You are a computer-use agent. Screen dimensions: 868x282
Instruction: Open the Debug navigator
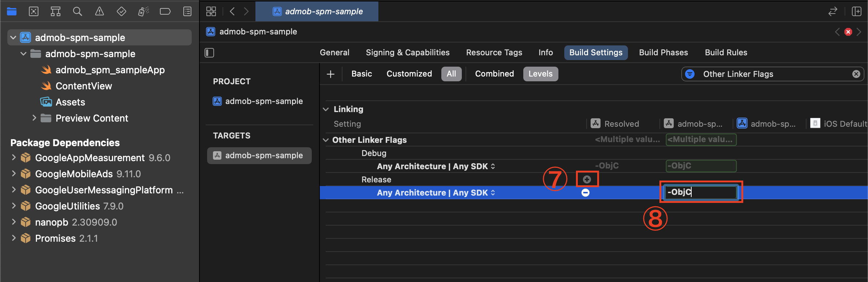(x=143, y=11)
